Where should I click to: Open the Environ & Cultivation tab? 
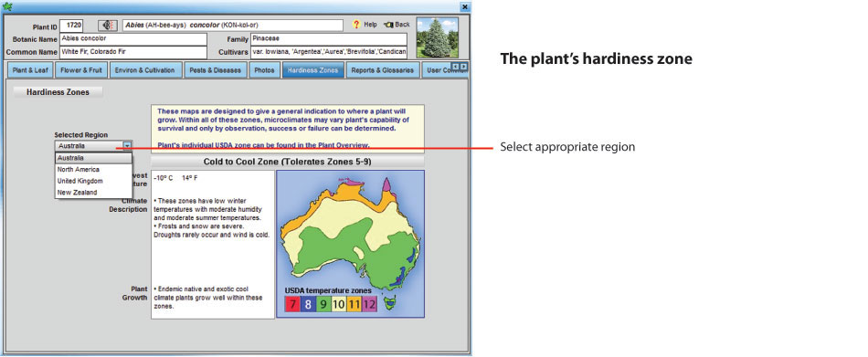[145, 70]
